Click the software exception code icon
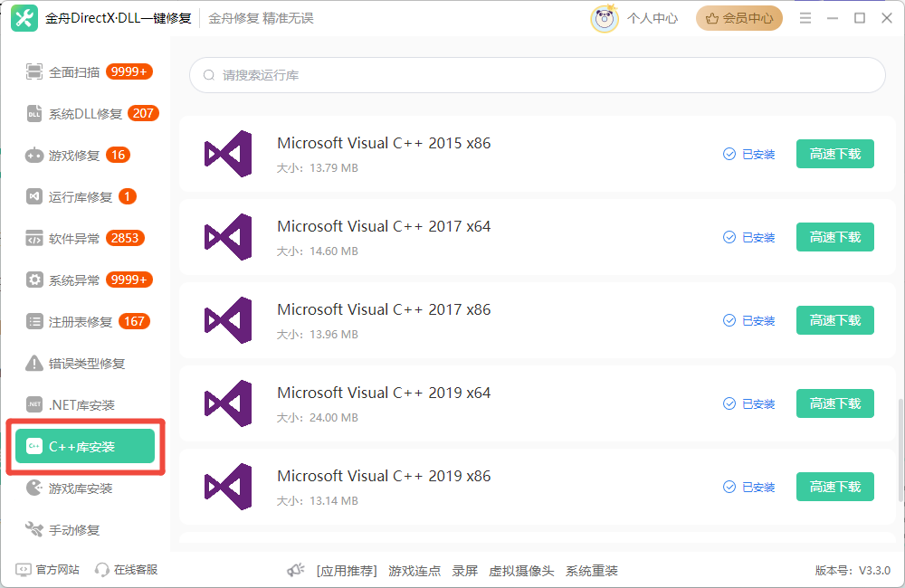This screenshot has width=905, height=588. point(34,238)
